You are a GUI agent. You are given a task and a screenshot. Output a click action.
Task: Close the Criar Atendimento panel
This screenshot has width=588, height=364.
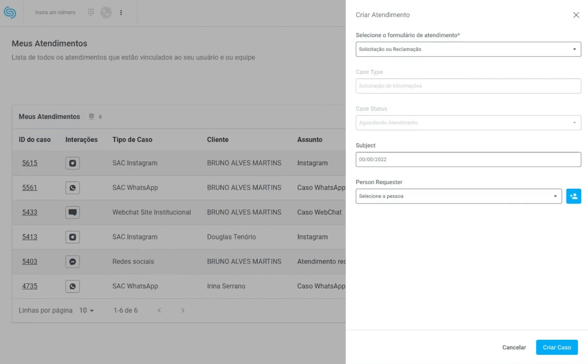[576, 15]
